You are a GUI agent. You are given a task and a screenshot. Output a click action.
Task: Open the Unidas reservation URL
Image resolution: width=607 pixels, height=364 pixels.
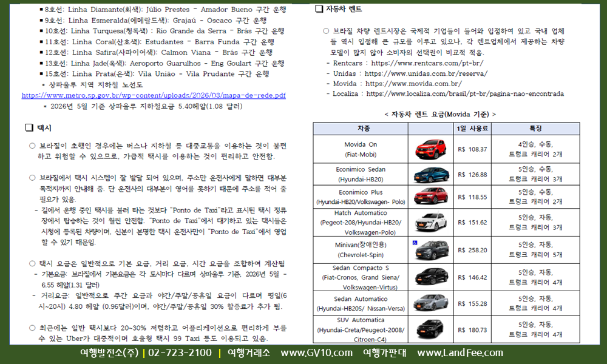coord(426,73)
